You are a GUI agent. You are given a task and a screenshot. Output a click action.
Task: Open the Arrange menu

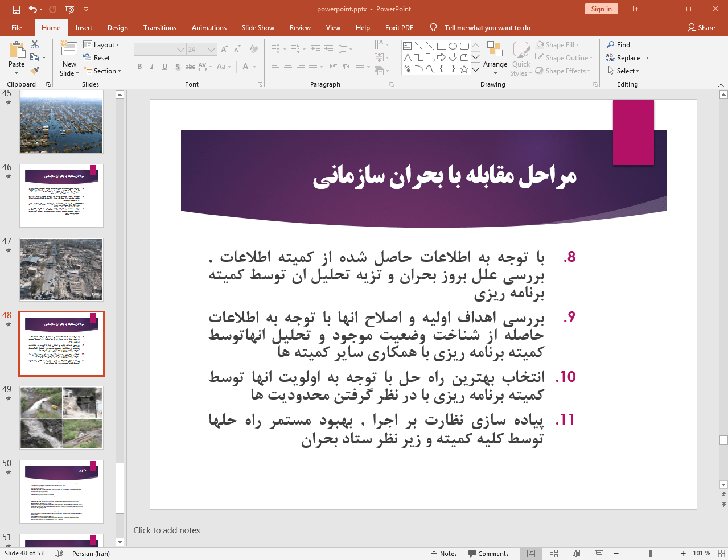(495, 57)
